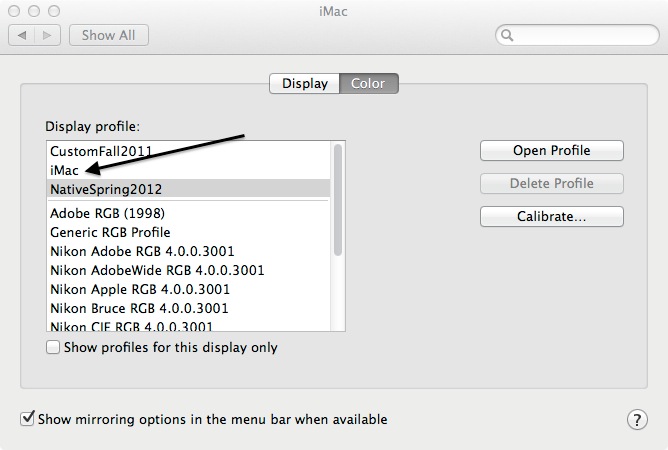Pick the Adobe RGB (1998) profile
Screen dimensions: 668x450
(x=188, y=213)
